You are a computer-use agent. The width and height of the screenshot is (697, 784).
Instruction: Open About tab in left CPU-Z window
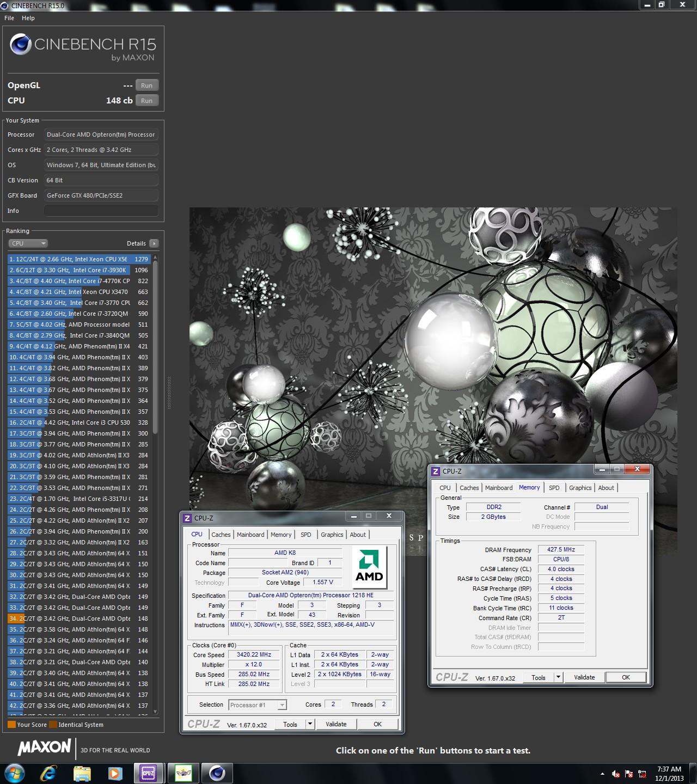pyautogui.click(x=358, y=535)
